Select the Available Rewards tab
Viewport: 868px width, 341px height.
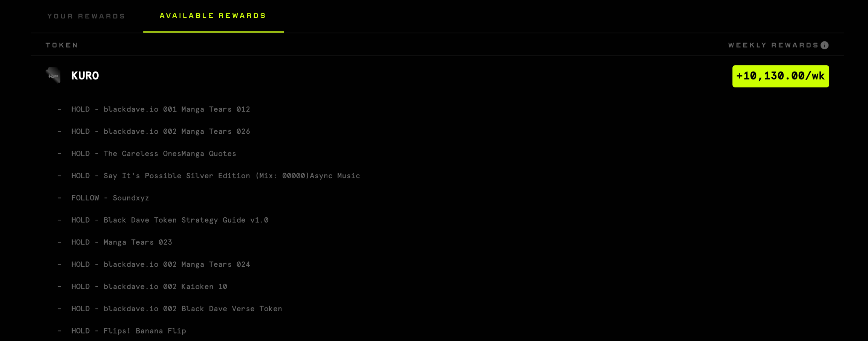tap(213, 16)
